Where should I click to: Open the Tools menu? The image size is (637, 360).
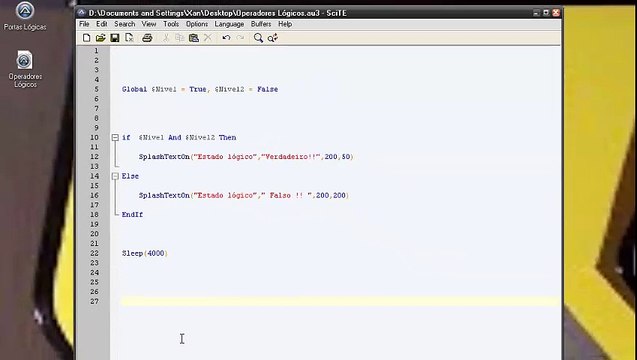(171, 24)
